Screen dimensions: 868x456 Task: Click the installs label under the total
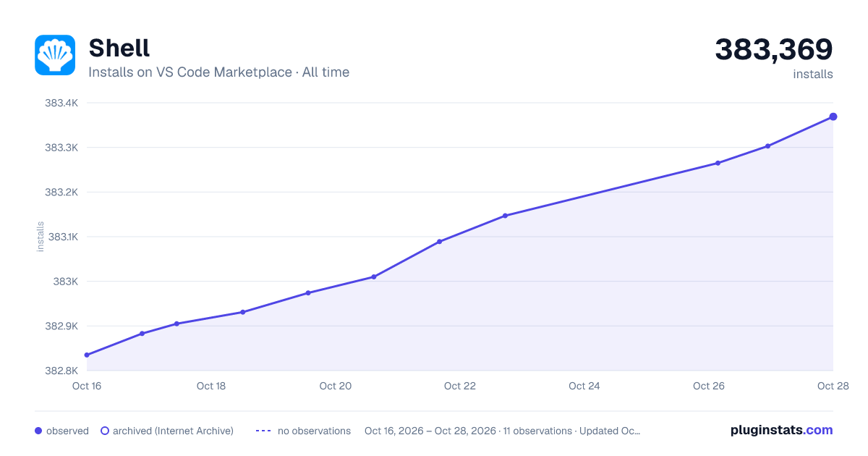[x=813, y=74]
